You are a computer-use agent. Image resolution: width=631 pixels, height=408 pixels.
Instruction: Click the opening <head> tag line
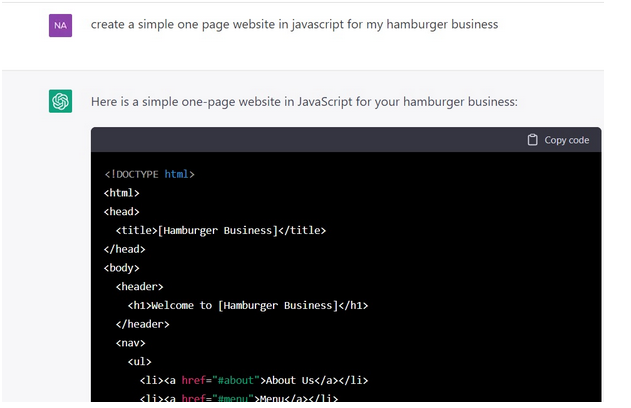[x=122, y=212]
